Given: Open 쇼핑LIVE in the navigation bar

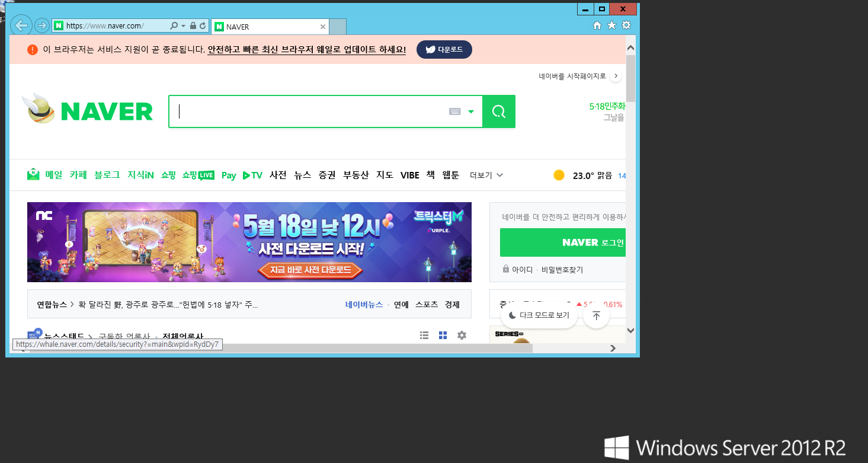Looking at the screenshot, I should (198, 175).
